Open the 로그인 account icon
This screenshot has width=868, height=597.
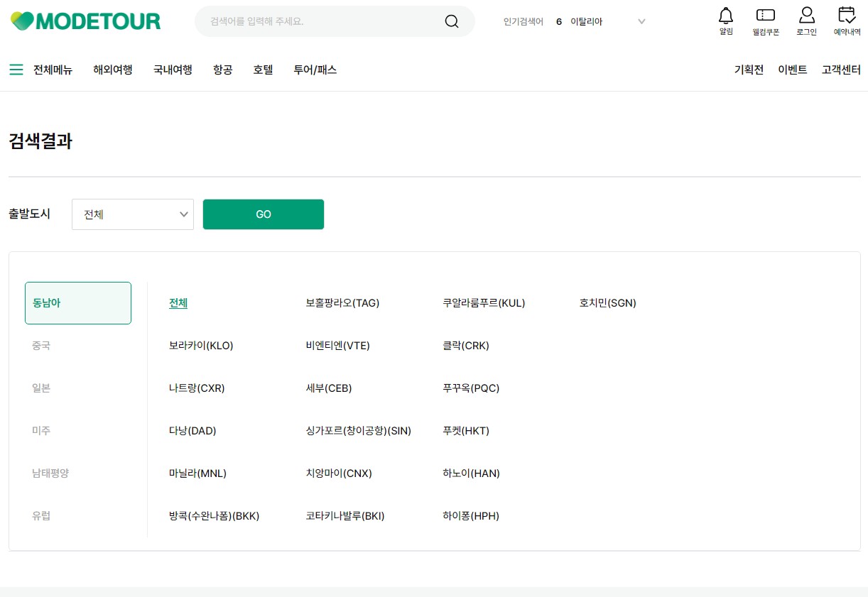tap(806, 20)
